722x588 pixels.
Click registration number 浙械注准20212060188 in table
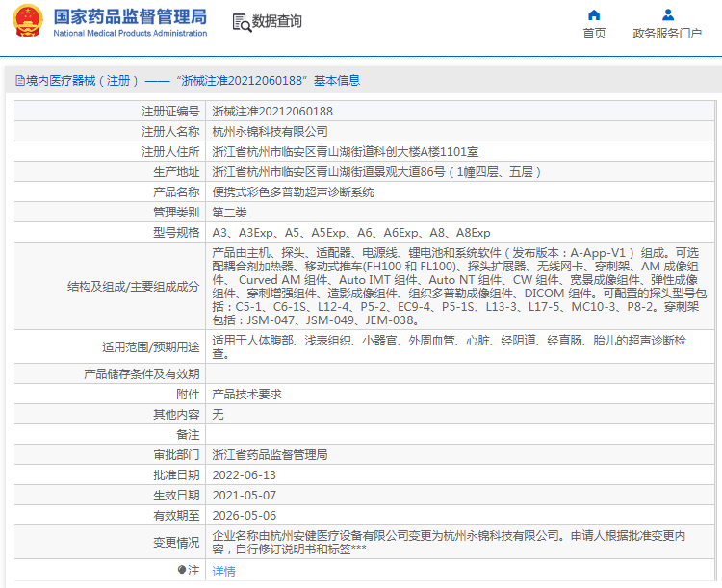pos(272,112)
